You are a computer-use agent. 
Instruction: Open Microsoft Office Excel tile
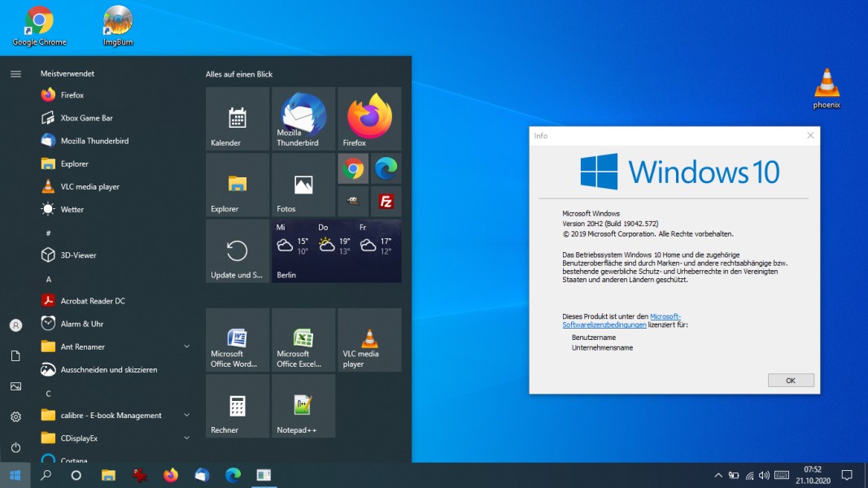click(x=303, y=340)
